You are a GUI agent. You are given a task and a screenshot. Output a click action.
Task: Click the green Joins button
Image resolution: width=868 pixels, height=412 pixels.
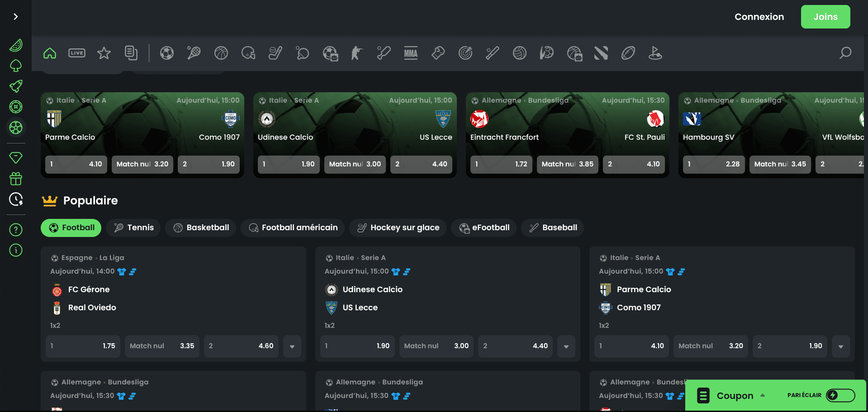click(825, 17)
